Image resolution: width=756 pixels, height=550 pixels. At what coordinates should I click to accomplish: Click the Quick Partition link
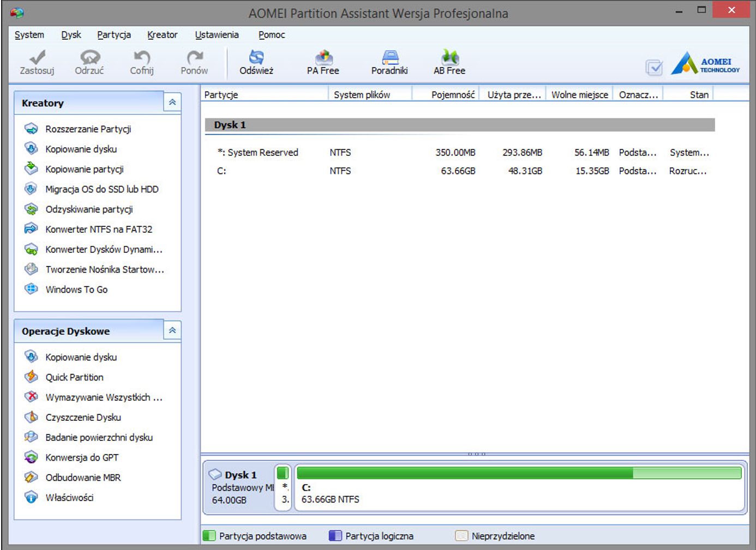point(74,377)
